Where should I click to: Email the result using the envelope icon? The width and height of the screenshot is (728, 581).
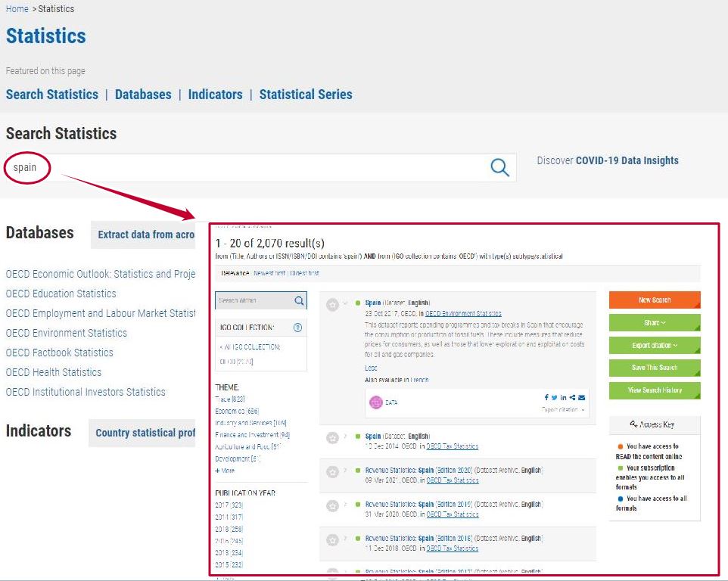coord(582,397)
